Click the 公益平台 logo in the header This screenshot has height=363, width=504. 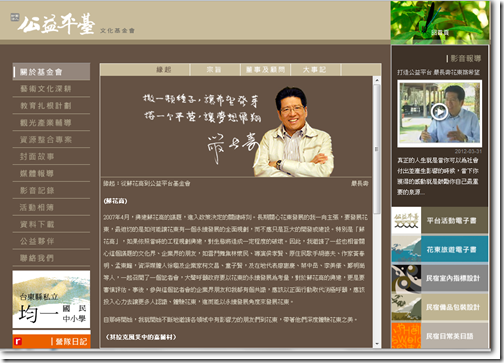[x=57, y=24]
